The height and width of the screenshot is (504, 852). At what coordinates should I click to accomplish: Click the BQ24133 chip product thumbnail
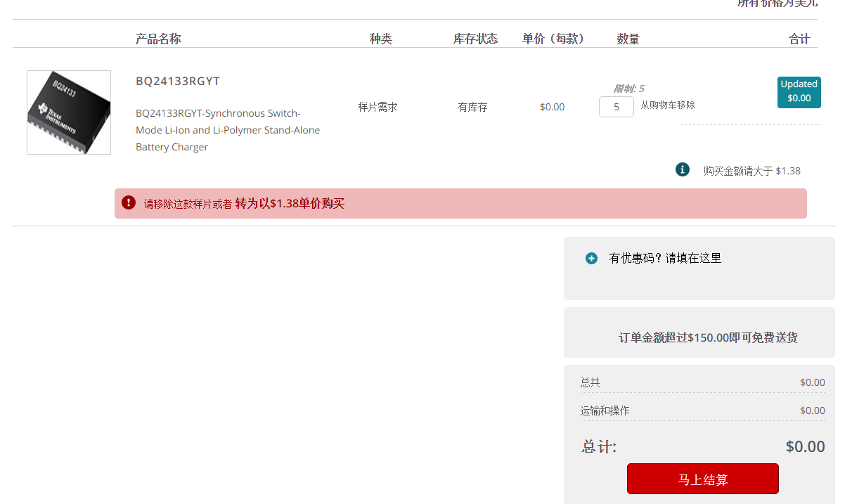(x=69, y=112)
